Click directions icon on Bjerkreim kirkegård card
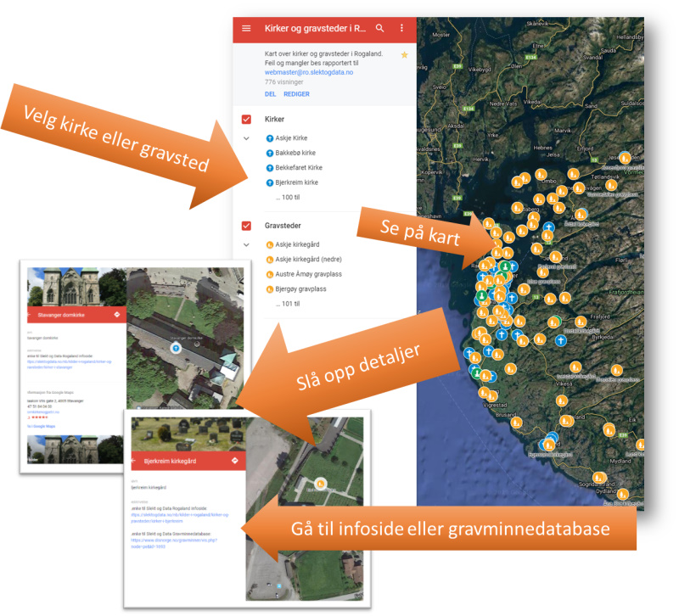The width and height of the screenshot is (679, 616). click(235, 461)
